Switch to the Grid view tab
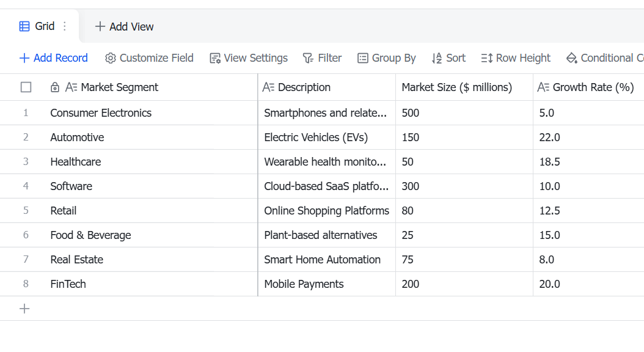The width and height of the screenshot is (644, 352). coord(40,26)
